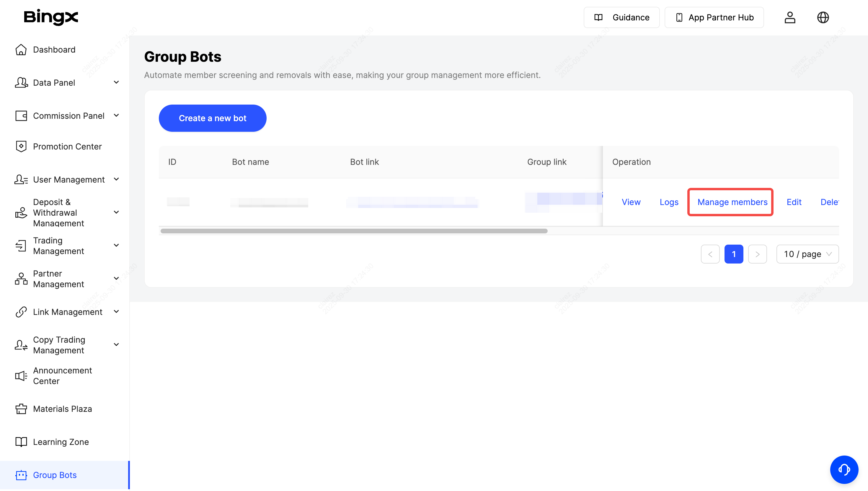This screenshot has height=491, width=868.
Task: Select Group Bots in sidebar
Action: click(x=55, y=475)
